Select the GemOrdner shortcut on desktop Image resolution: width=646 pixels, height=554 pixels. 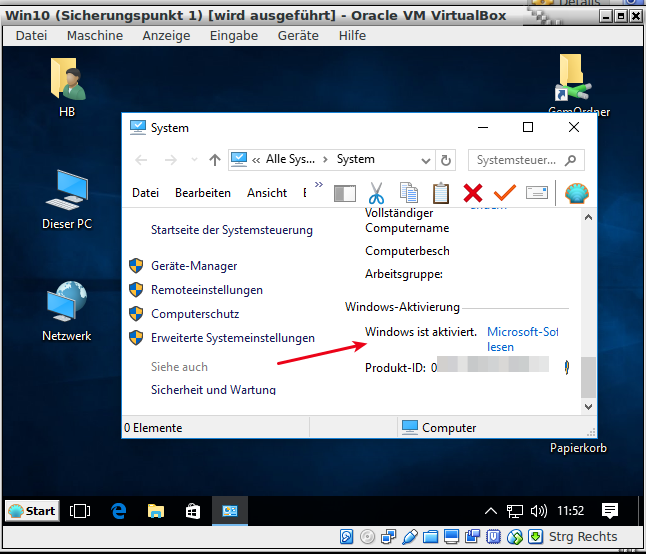click(x=579, y=84)
